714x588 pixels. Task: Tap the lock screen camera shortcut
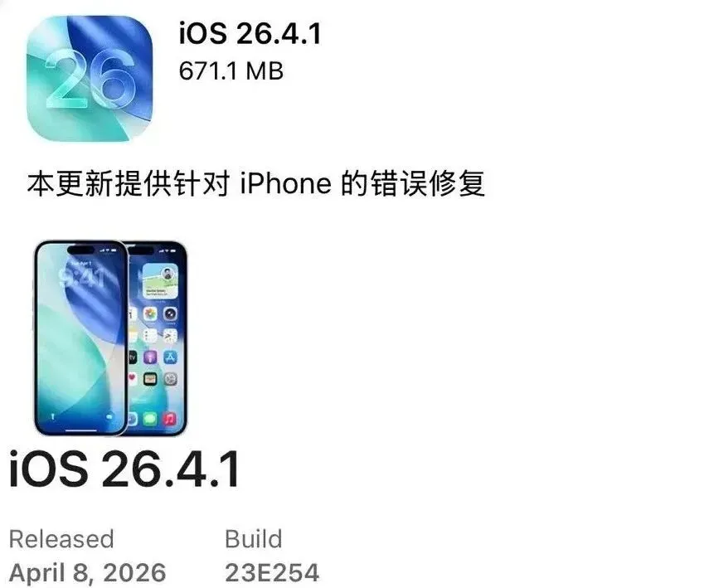click(x=109, y=417)
